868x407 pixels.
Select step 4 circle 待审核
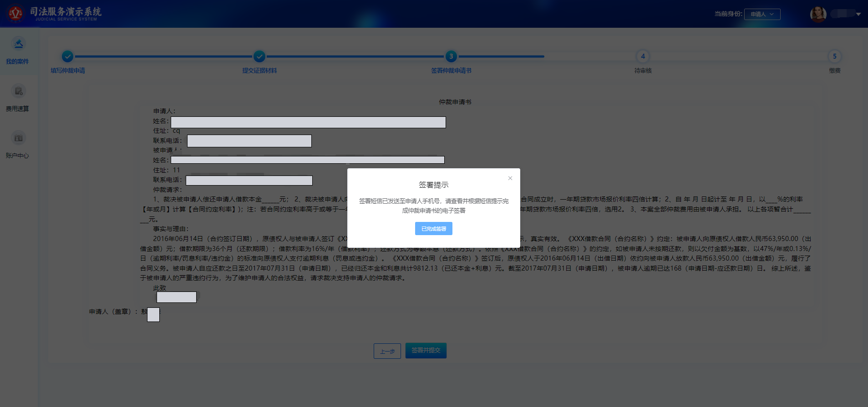(643, 56)
